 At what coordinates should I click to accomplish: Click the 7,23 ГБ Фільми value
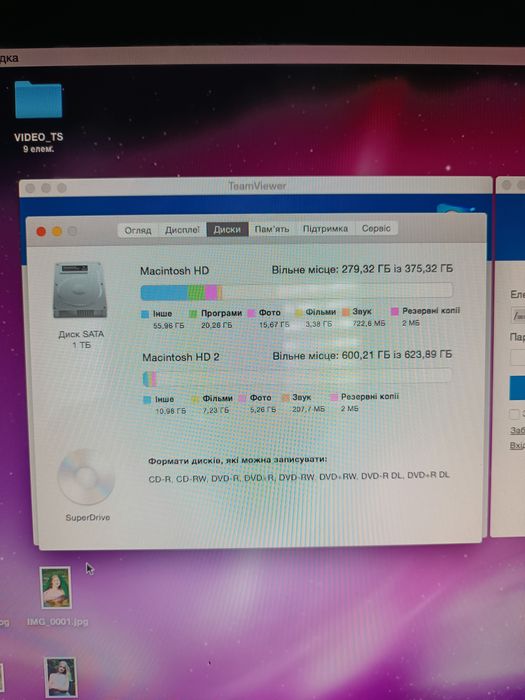[x=216, y=410]
